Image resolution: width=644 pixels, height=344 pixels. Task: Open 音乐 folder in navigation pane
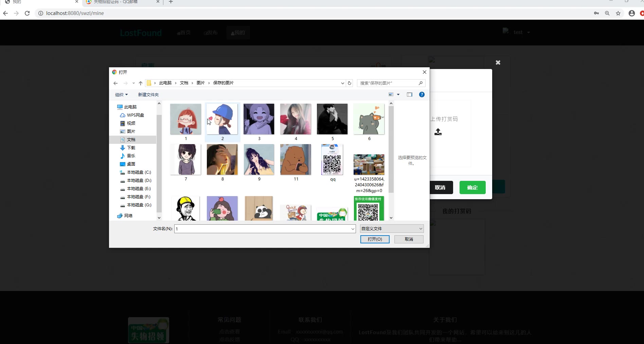click(128, 156)
